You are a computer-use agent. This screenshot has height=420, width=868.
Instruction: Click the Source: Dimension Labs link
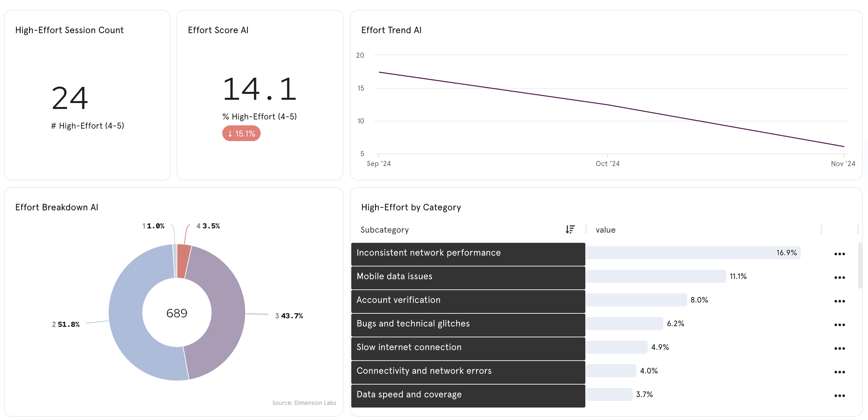pos(304,403)
